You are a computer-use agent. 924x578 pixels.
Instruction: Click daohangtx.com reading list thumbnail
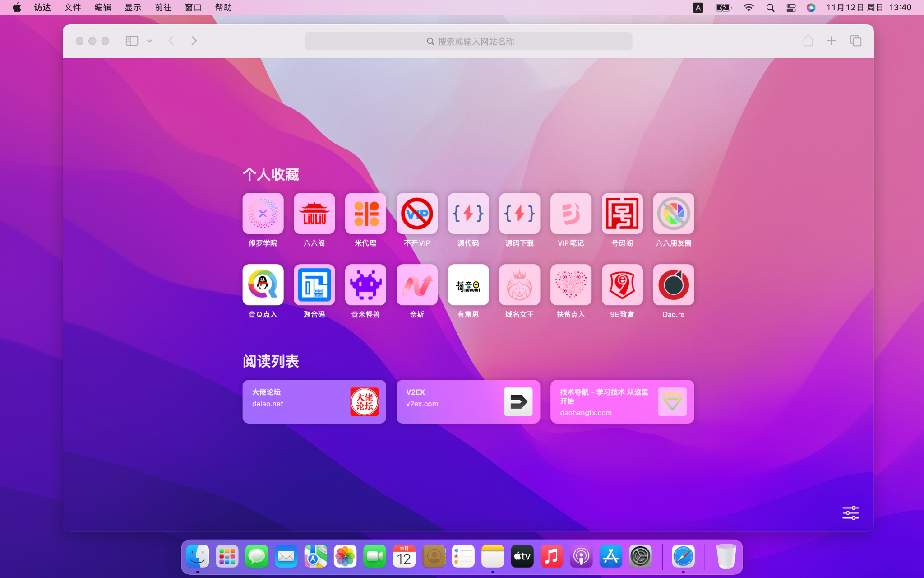coord(672,401)
